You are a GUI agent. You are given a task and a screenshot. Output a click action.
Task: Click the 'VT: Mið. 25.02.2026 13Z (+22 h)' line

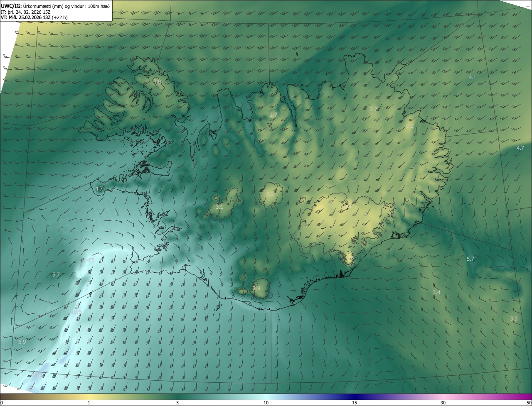coord(34,18)
